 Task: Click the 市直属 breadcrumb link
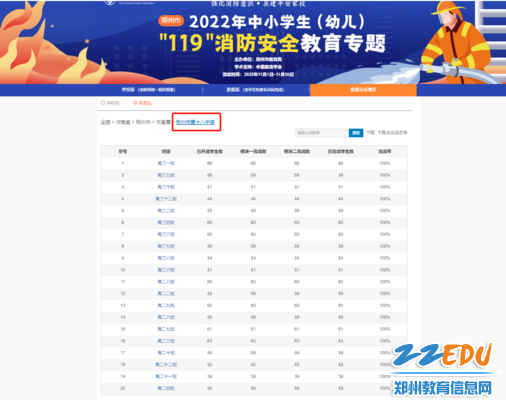(163, 122)
